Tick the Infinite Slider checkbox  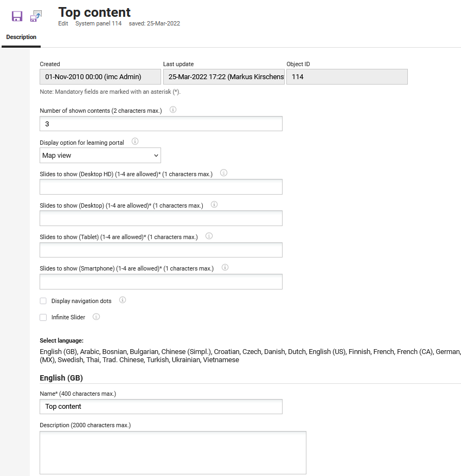(x=43, y=318)
